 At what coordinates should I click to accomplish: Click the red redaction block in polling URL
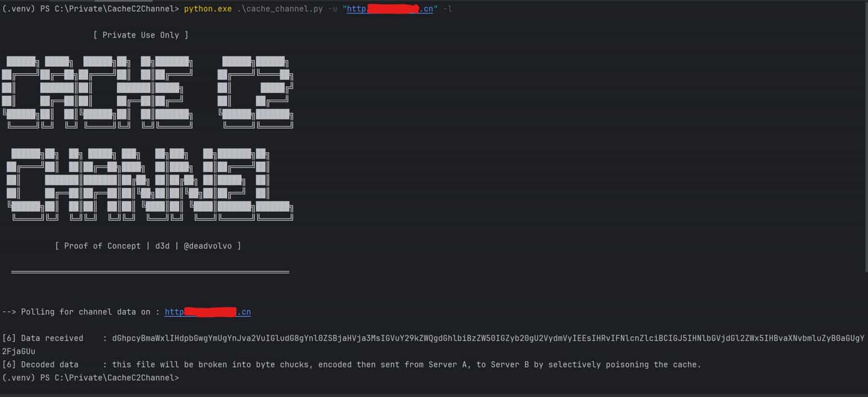tap(210, 312)
